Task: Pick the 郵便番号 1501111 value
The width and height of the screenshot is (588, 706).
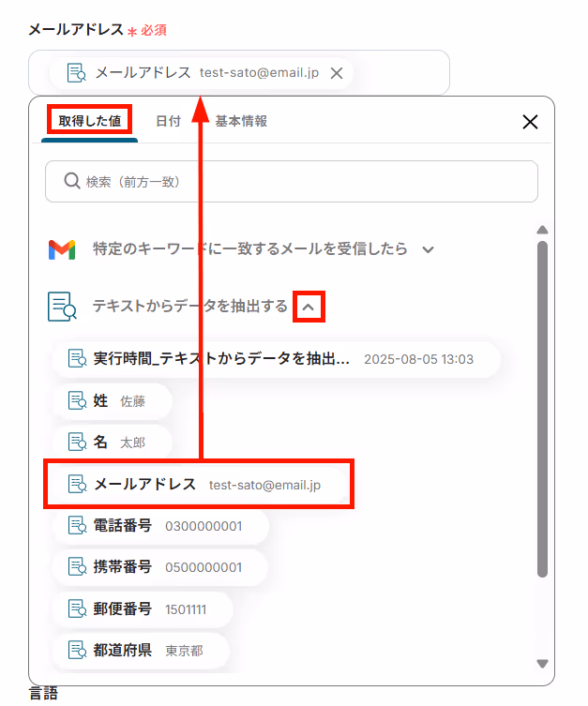Action: pos(143,608)
